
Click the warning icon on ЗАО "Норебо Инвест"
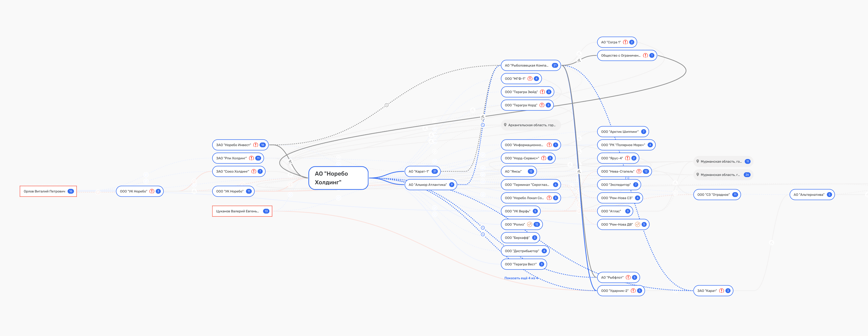(x=256, y=145)
